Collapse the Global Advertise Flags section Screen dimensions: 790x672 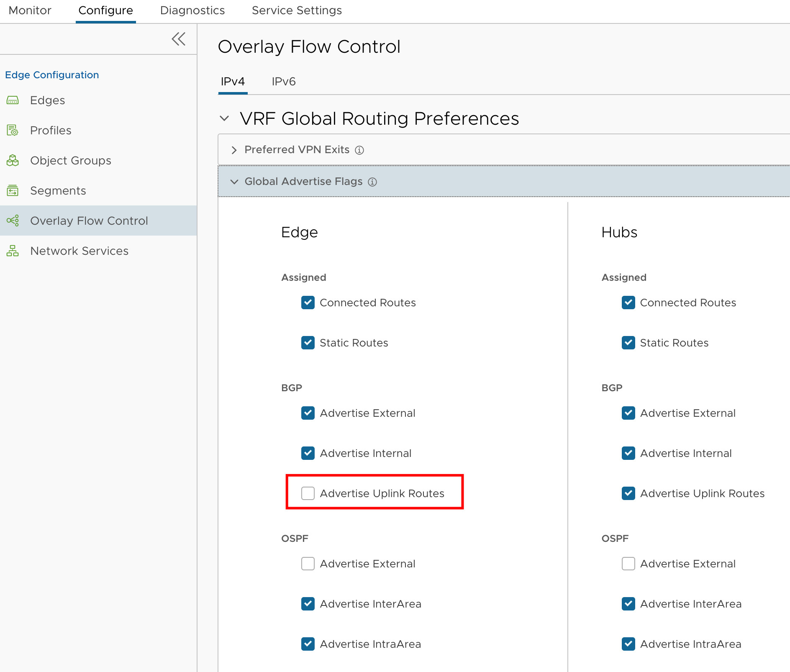(235, 182)
